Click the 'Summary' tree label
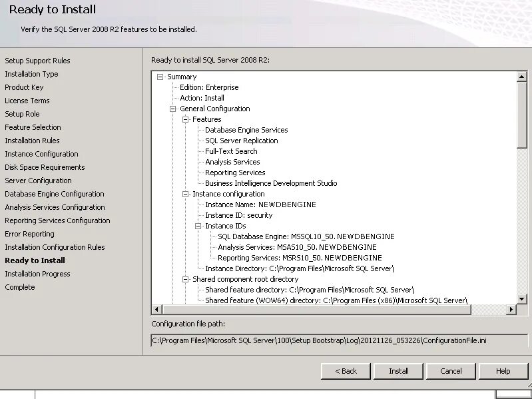This screenshot has height=399, width=532. point(182,77)
